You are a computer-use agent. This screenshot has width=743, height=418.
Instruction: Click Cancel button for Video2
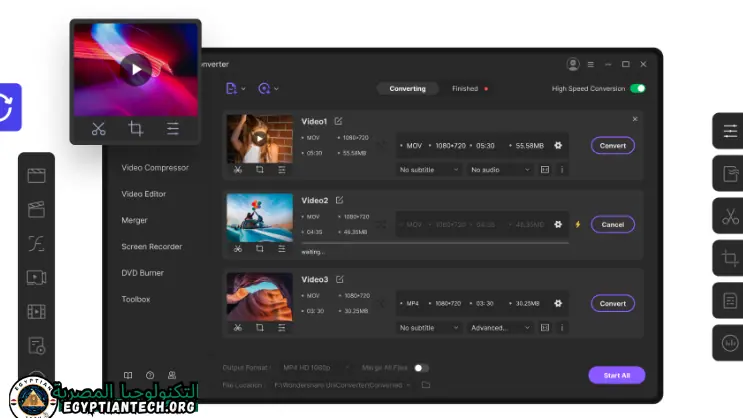pyautogui.click(x=613, y=225)
